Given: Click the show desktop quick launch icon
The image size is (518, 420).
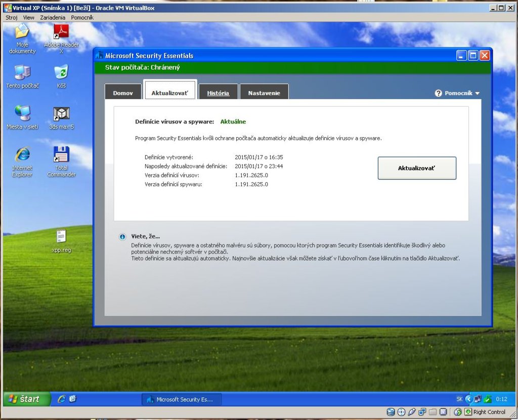Looking at the screenshot, I should (x=73, y=399).
